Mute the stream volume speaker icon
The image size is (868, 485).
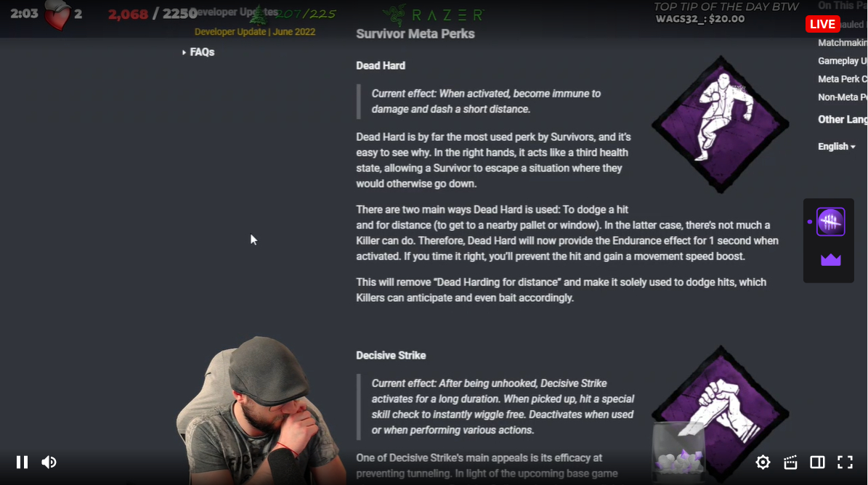49,462
